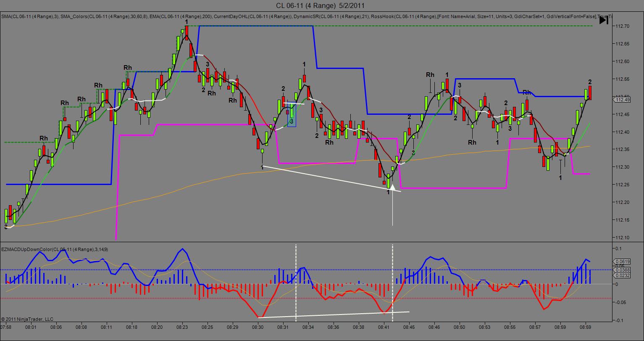Click the 112.15 price axis label
Image resolution: width=644 pixels, height=341 pixels.
coord(622,220)
